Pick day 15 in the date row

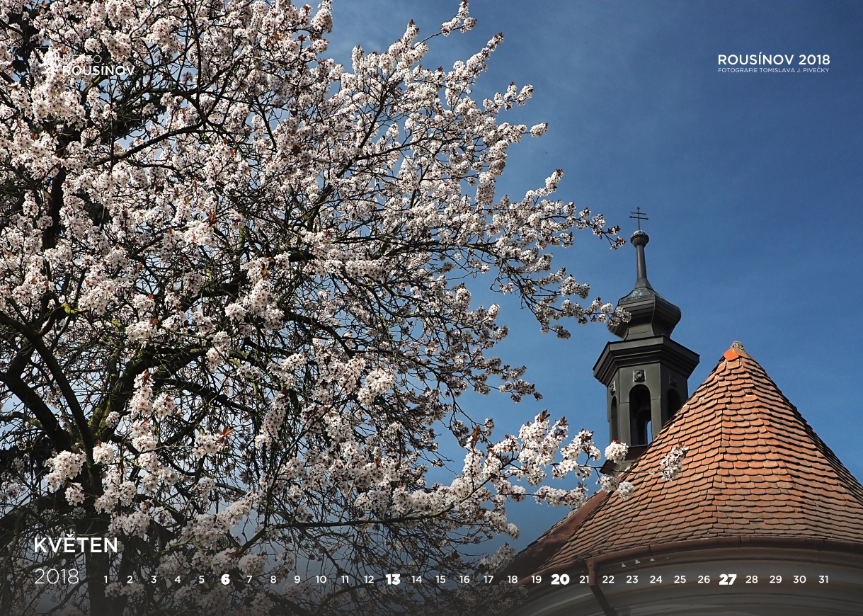pyautogui.click(x=440, y=579)
